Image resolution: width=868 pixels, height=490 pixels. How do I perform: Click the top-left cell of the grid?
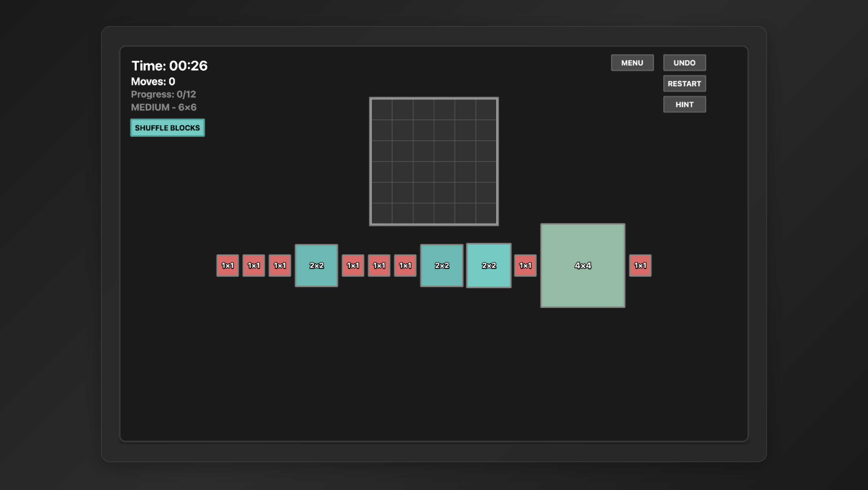pyautogui.click(x=382, y=110)
